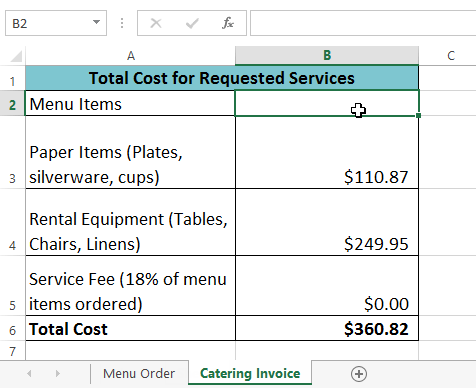Select the Catering Invoice sheet tab

250,373
